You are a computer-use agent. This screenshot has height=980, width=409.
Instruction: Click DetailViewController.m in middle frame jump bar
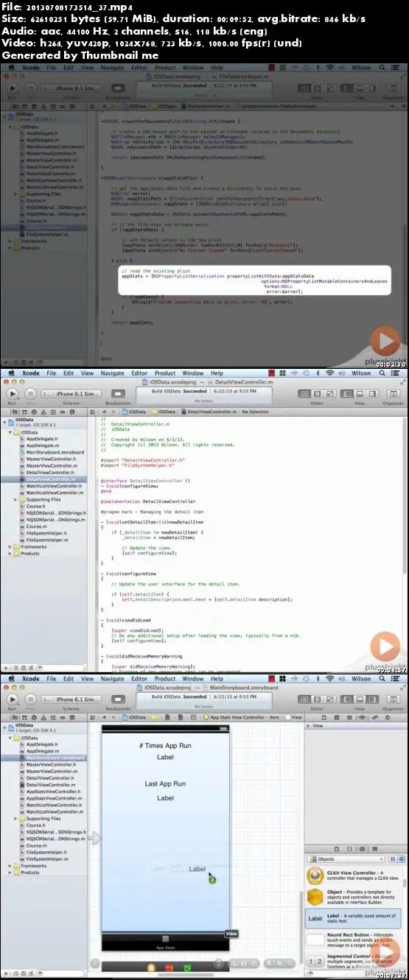(x=210, y=412)
